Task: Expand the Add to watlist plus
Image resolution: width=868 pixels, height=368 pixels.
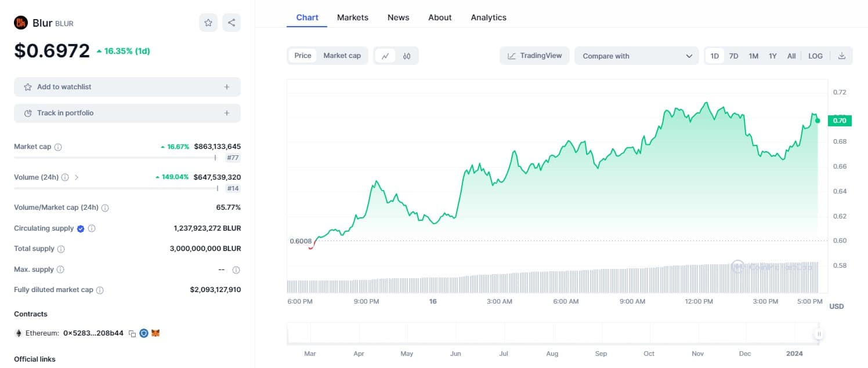Action: tap(227, 87)
